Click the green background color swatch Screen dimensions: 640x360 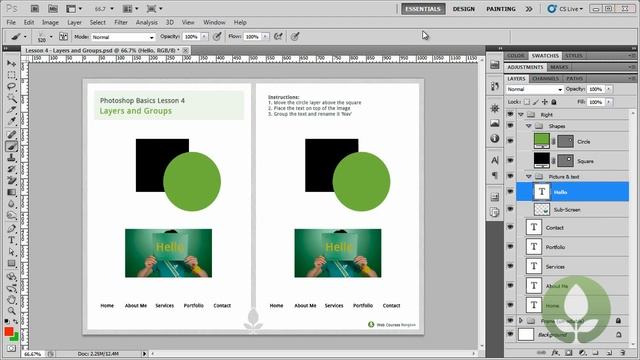[16, 338]
